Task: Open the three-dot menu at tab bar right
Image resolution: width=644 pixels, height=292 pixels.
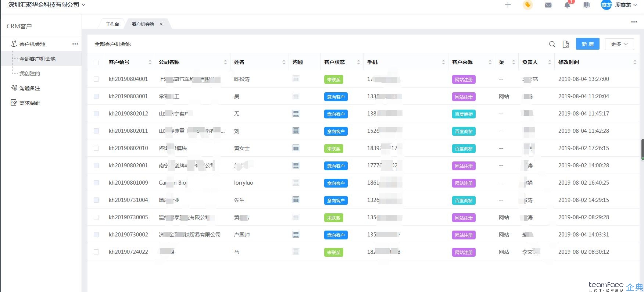Action: point(634,22)
